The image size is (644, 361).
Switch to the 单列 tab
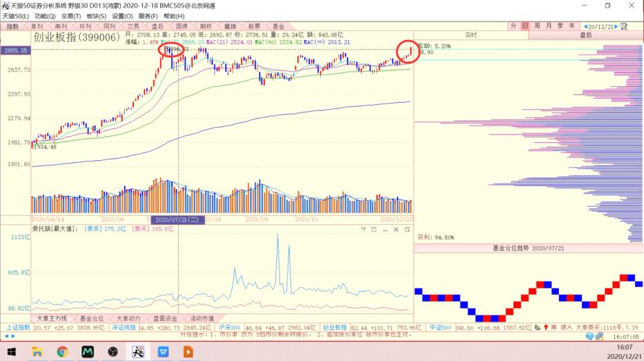(x=37, y=26)
